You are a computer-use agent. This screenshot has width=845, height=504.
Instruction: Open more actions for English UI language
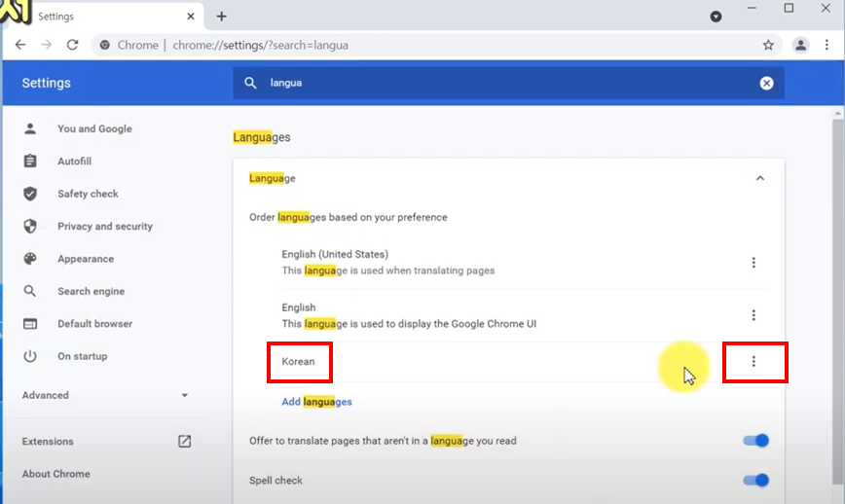point(753,315)
